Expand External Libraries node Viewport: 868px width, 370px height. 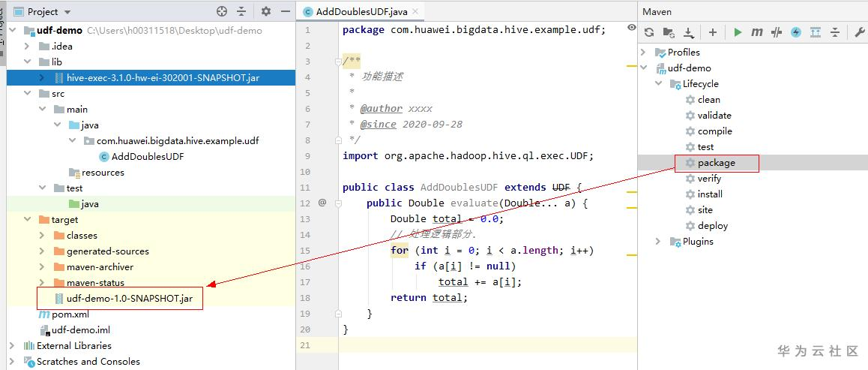point(12,346)
